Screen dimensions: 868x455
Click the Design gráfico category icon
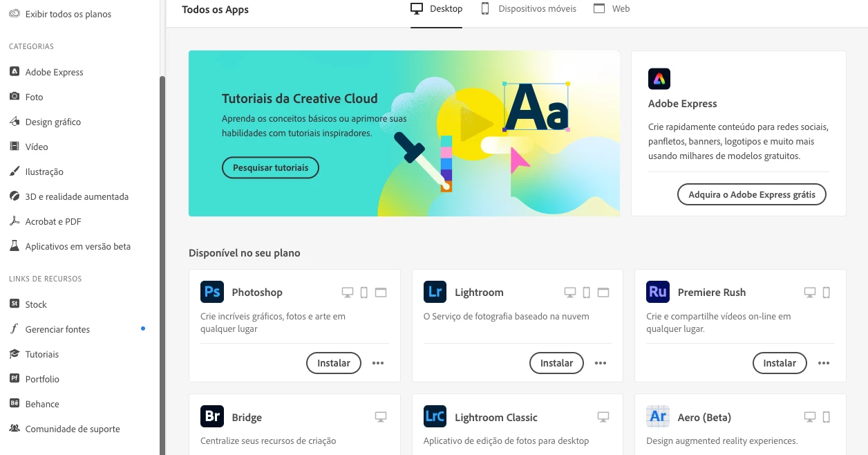[x=14, y=122]
